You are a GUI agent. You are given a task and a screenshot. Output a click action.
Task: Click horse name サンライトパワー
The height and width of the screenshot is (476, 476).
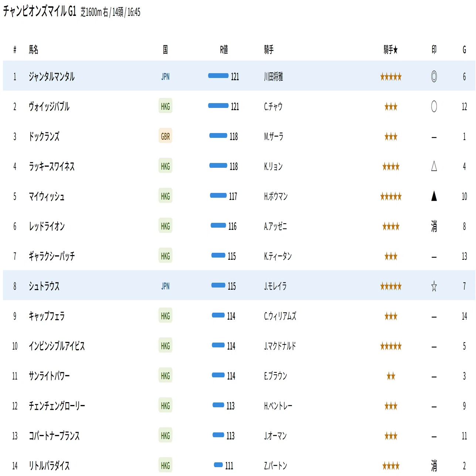(49, 376)
